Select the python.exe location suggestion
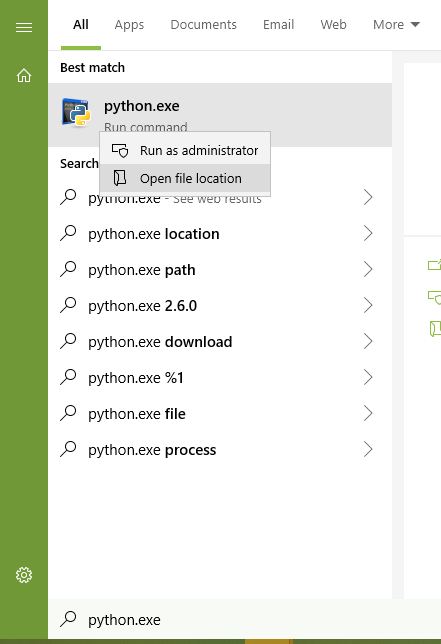 220,233
